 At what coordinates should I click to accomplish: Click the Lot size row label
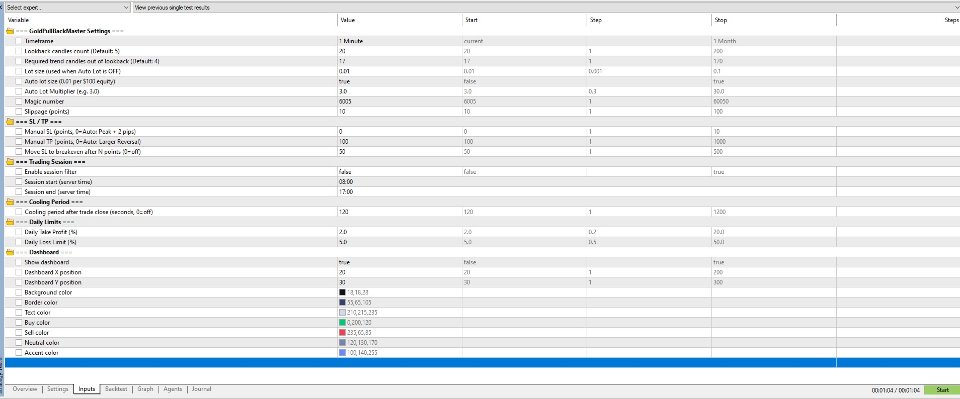[x=72, y=71]
